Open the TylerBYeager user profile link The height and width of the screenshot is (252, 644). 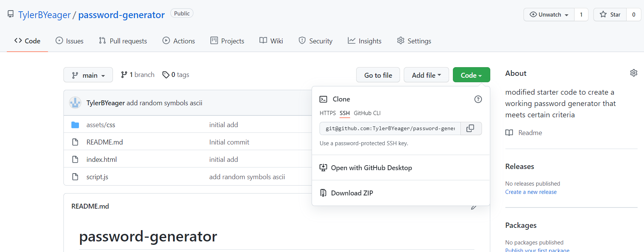coord(45,15)
